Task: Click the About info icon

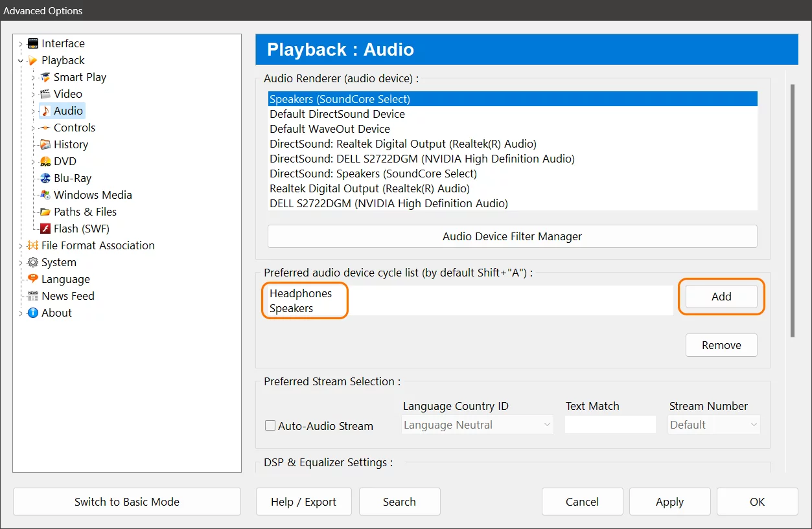Action: point(32,313)
